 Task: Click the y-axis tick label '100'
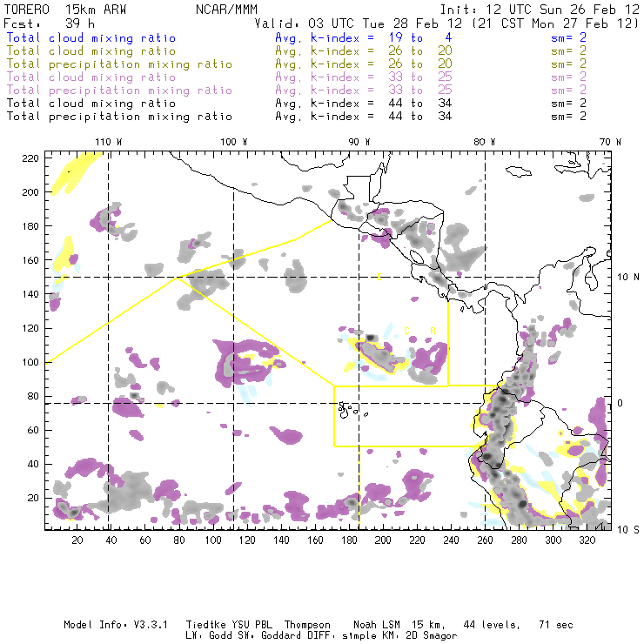30,362
